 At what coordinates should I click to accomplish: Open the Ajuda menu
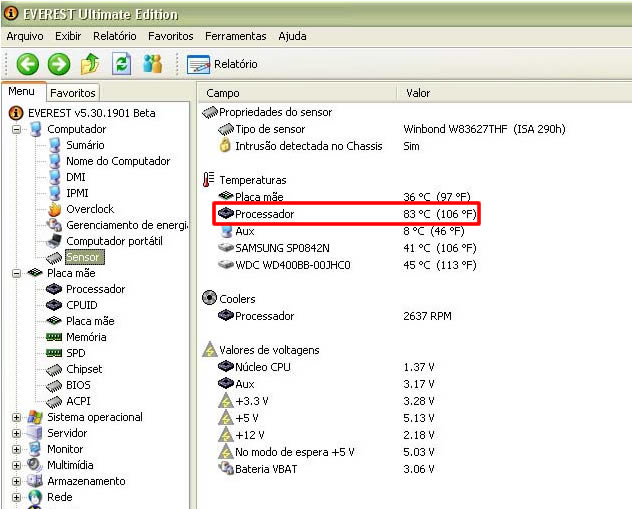(x=292, y=36)
